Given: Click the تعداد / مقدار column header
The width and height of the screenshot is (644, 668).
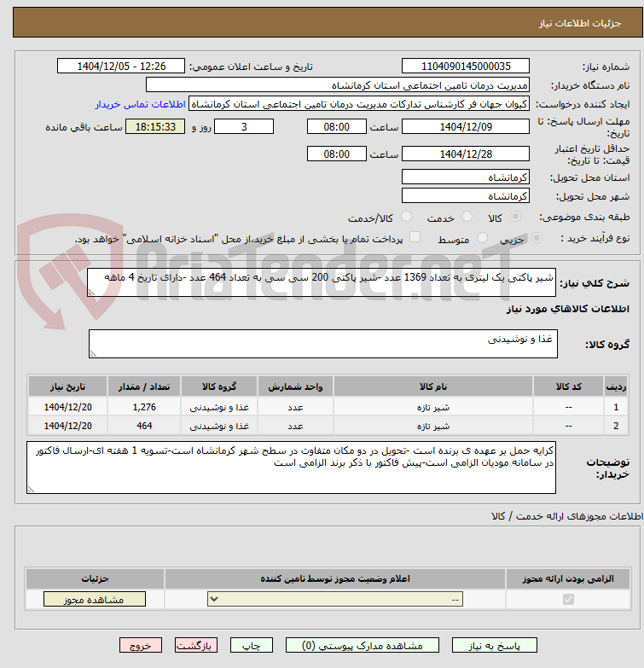Looking at the screenshot, I should coord(144,386).
